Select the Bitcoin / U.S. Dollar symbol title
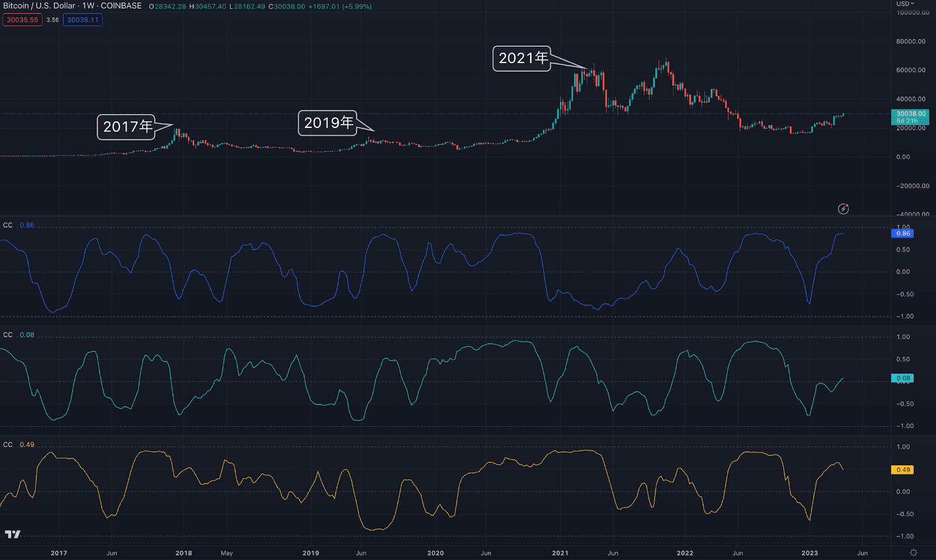The width and height of the screenshot is (936, 560). 39,6
